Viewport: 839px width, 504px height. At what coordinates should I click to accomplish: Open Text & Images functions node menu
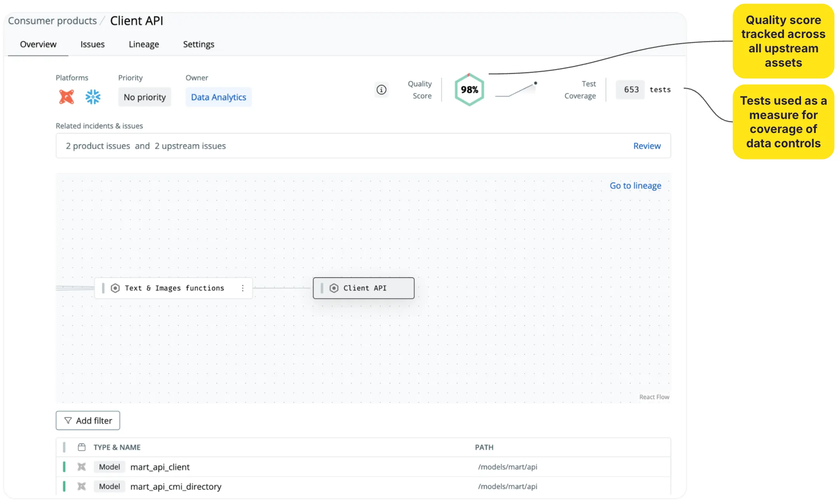pyautogui.click(x=243, y=288)
